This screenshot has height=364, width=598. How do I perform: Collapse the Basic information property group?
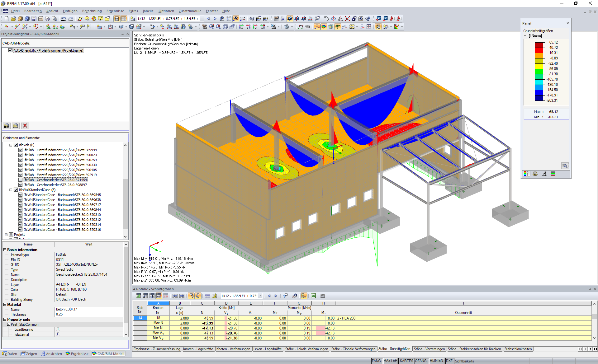[4, 250]
